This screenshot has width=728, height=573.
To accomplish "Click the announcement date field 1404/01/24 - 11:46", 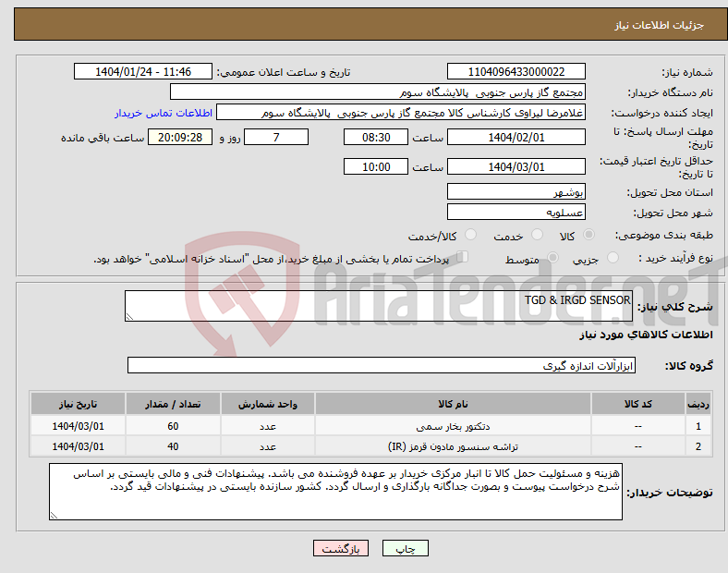I will tap(143, 72).
